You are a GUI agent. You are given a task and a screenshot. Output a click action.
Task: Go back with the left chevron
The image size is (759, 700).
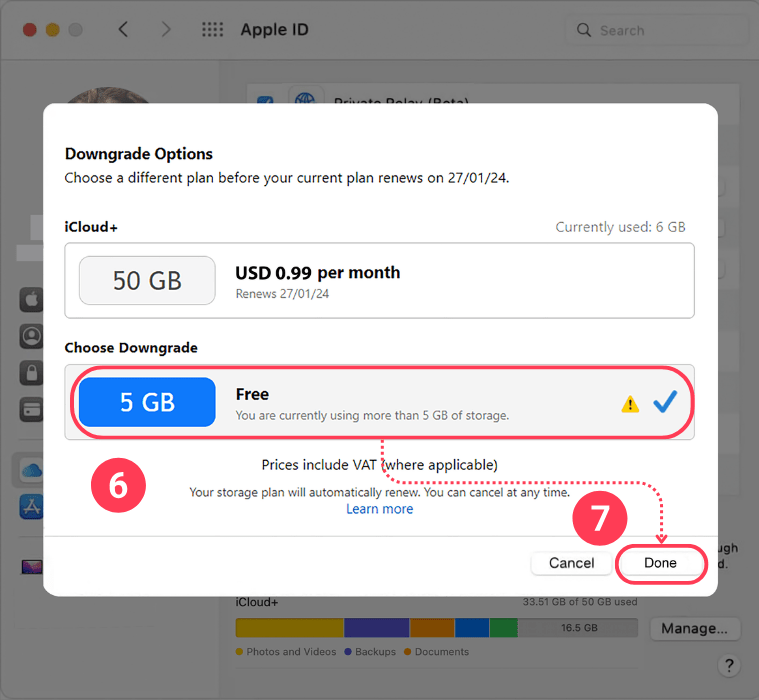123,30
